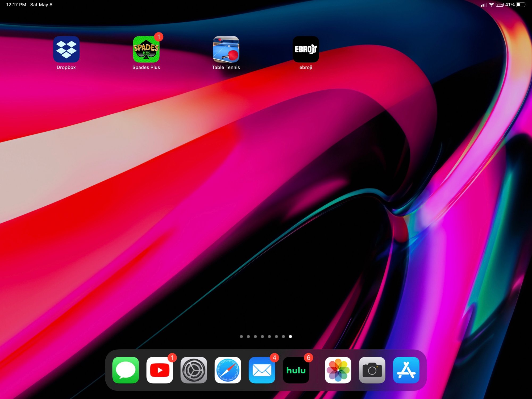Open the Safari browser
The width and height of the screenshot is (532, 399).
click(228, 370)
